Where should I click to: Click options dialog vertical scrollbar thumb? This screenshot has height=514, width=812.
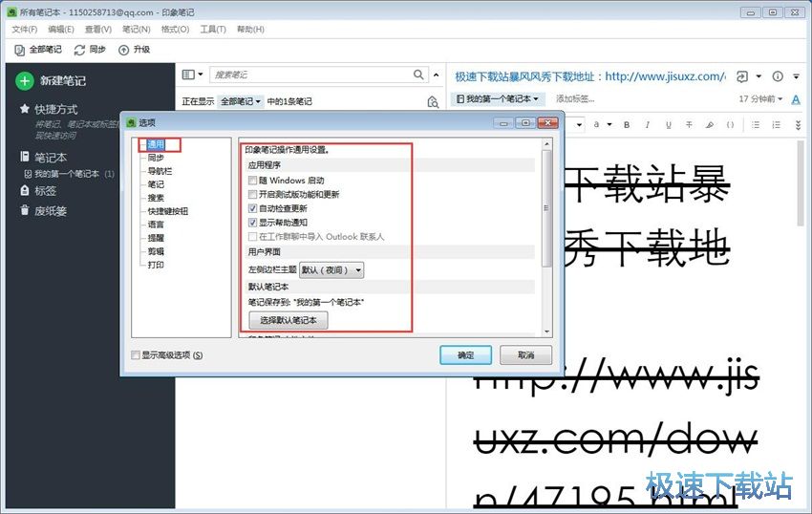click(x=545, y=208)
